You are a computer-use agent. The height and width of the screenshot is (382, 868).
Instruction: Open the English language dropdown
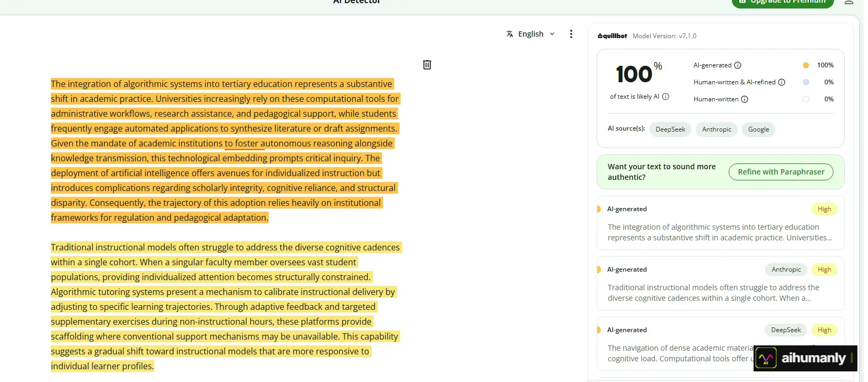pos(530,34)
